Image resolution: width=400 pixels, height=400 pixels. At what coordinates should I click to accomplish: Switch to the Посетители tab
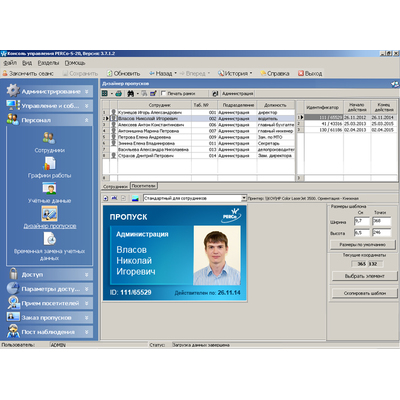pos(144,186)
